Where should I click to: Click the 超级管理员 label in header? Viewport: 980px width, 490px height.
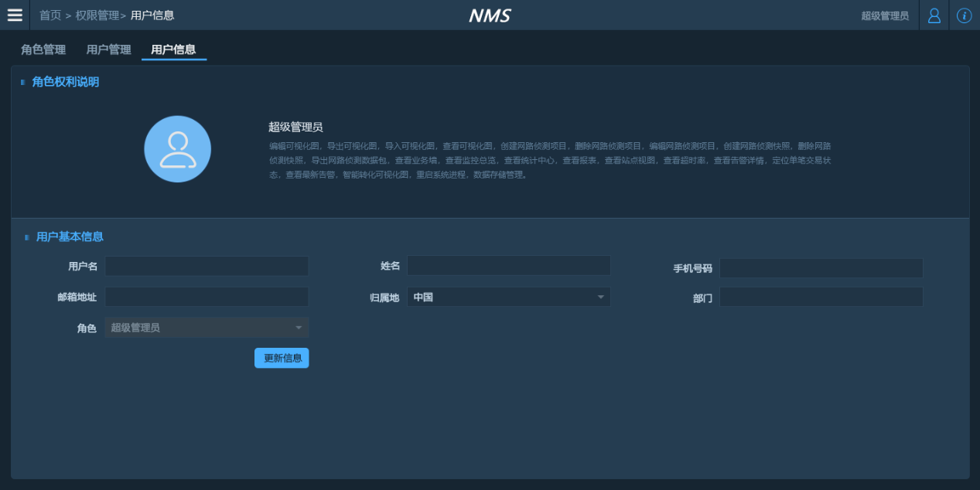(x=885, y=15)
